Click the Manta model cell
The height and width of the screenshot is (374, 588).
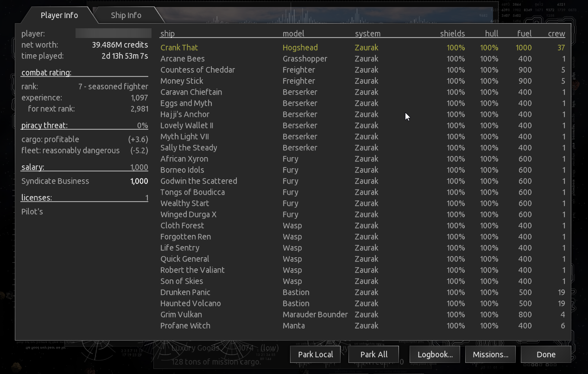point(294,326)
